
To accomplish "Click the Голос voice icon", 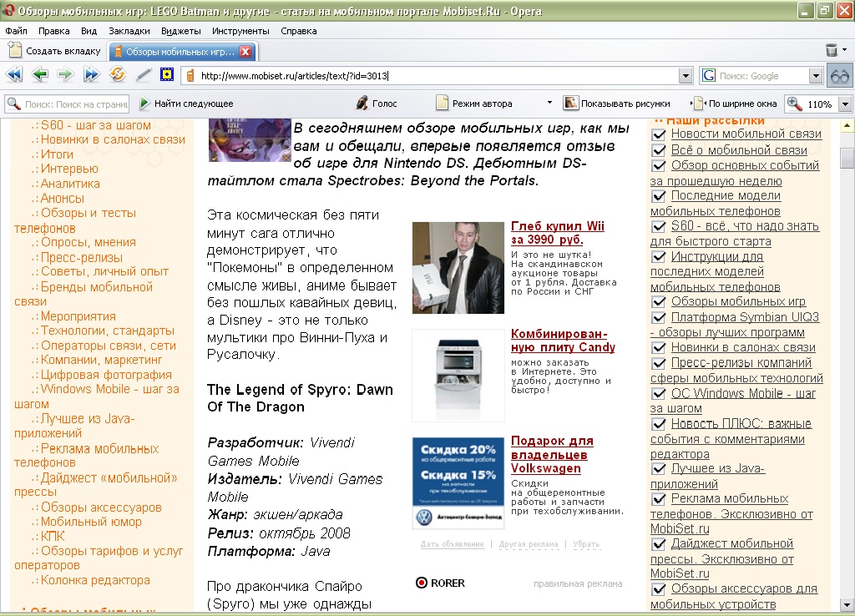I will pos(362,103).
